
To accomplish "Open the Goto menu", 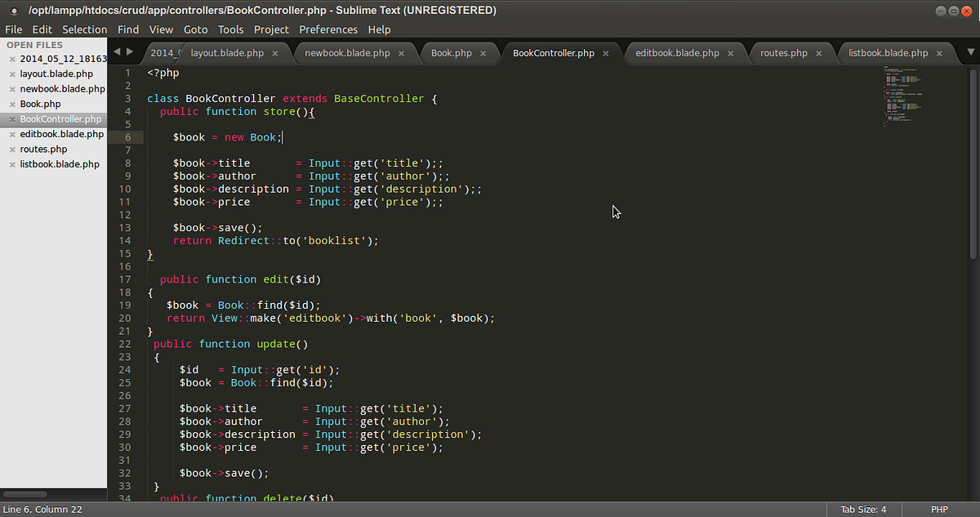I will (195, 29).
